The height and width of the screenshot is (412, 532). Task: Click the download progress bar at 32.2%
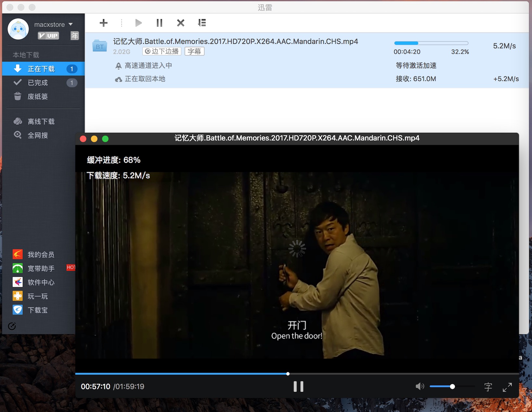pos(431,43)
